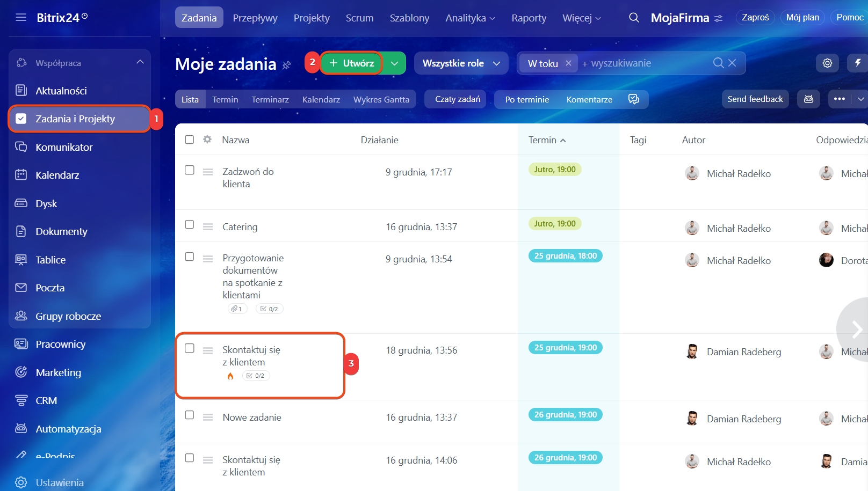The image size is (868, 491).
Task: Expand the Wszystkie role dropdown
Action: click(461, 63)
